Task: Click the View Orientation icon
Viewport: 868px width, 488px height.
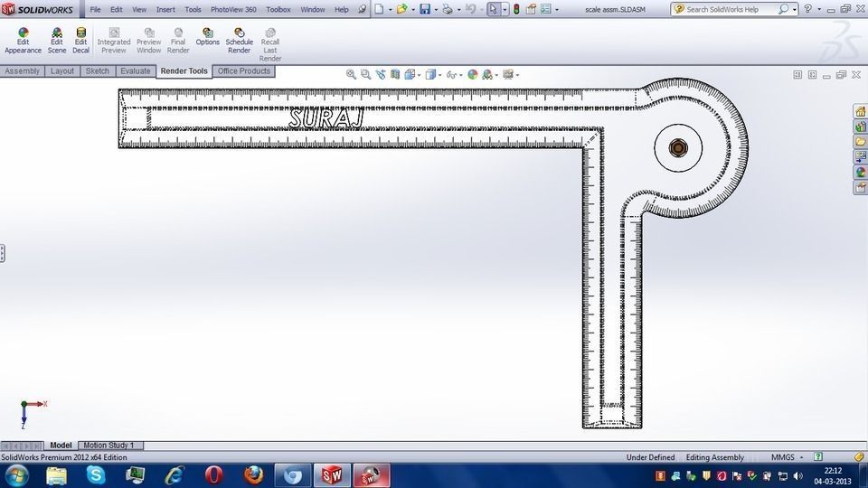Action: [410, 74]
